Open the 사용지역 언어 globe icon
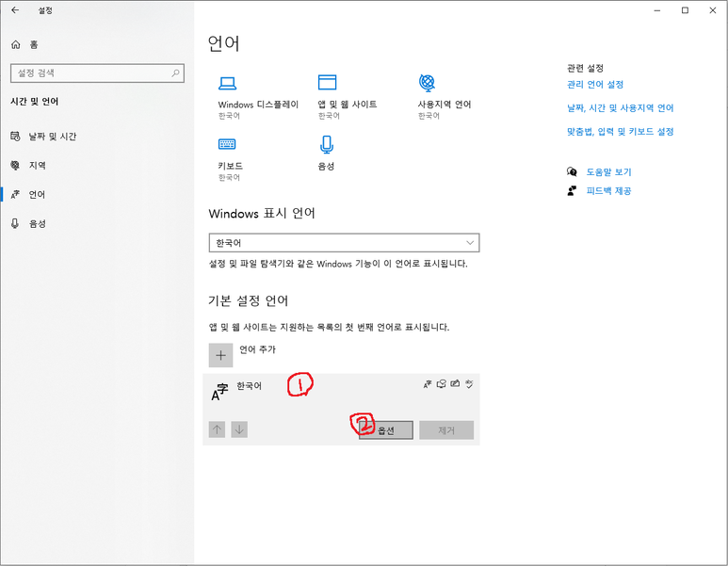 427,83
